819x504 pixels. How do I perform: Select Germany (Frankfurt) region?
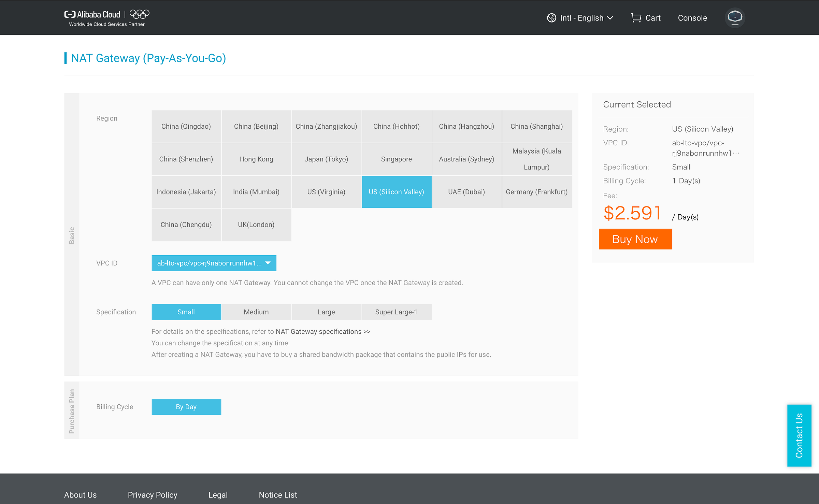pos(536,192)
